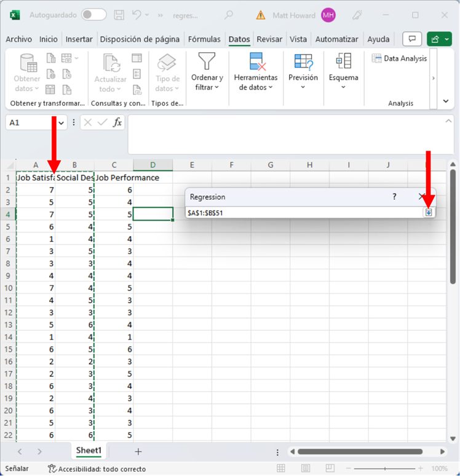Click the fx insert function icon
This screenshot has height=476, width=460.
click(x=117, y=122)
